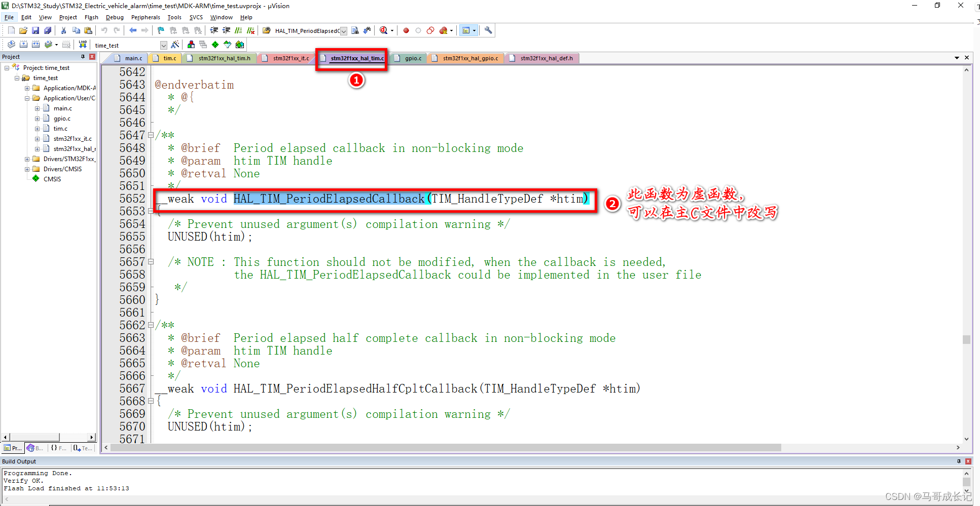Save the current file using the Save icon
Screen dimensions: 980x506
35,30
